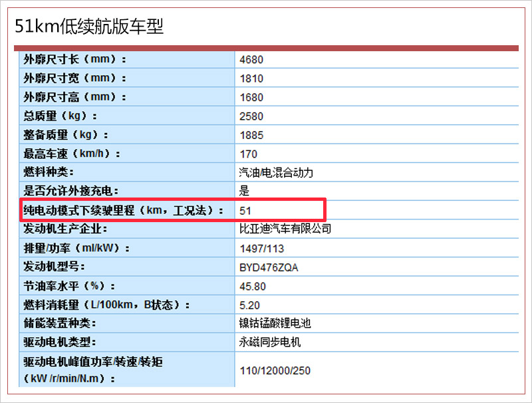
Task: Select the label 整备质量（kg）
Action: pyautogui.click(x=65, y=135)
